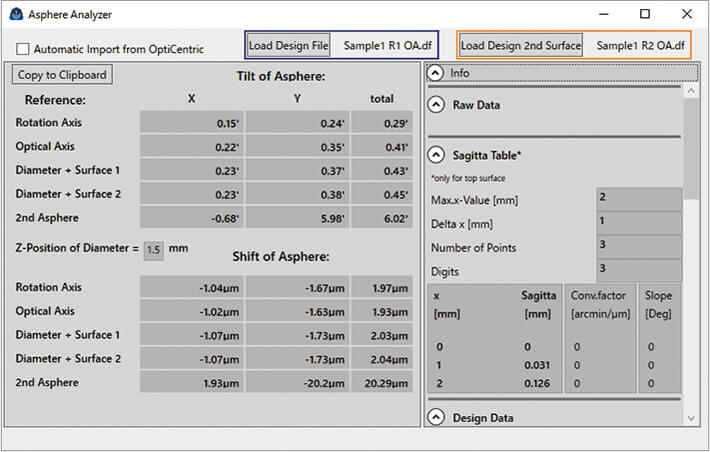
Task: Select the Delta x value field
Action: [638, 222]
